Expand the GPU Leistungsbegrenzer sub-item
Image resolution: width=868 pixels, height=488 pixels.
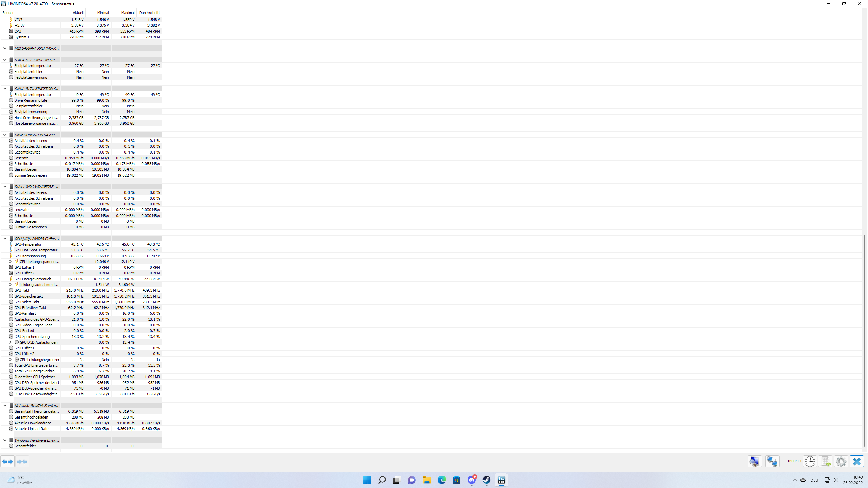pos(10,359)
